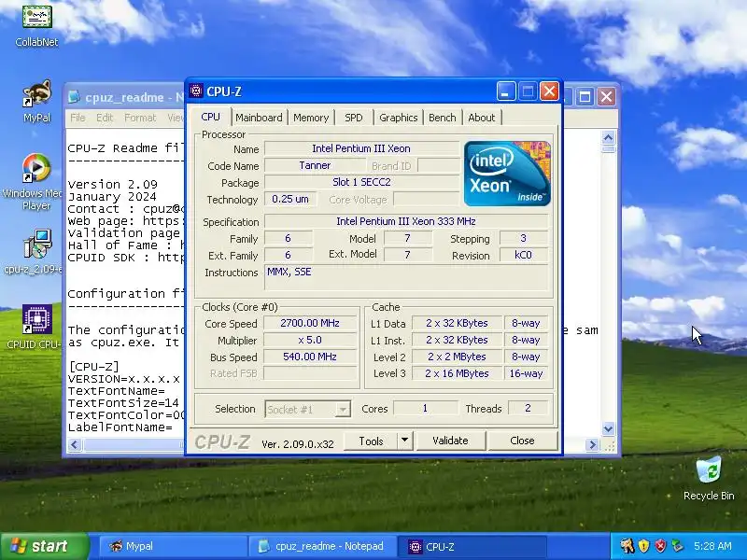Switch to the Graphics tab
747x560 pixels.
(399, 118)
